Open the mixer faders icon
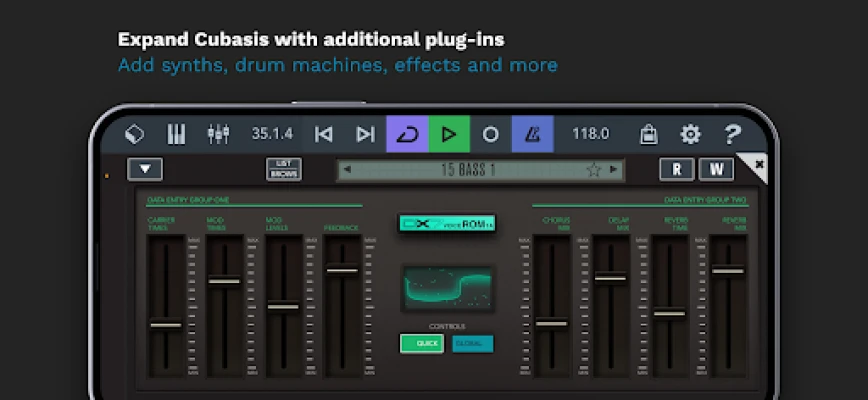This screenshot has height=400, width=868. coord(218,134)
